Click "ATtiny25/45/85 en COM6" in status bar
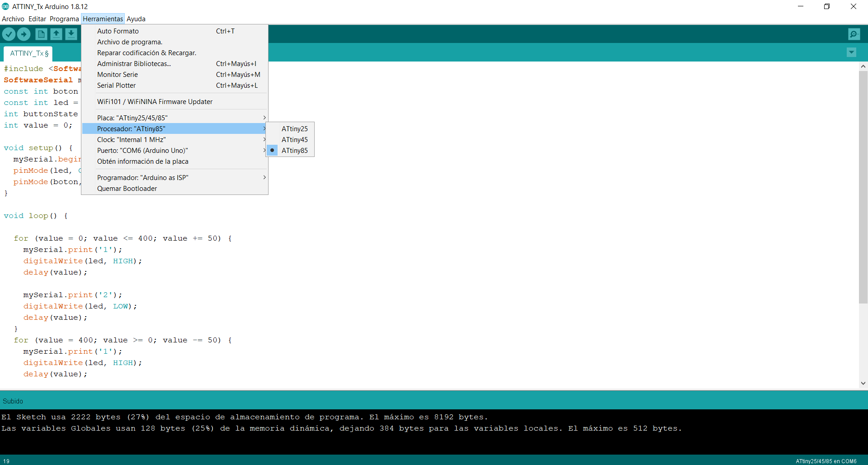 [x=826, y=461]
